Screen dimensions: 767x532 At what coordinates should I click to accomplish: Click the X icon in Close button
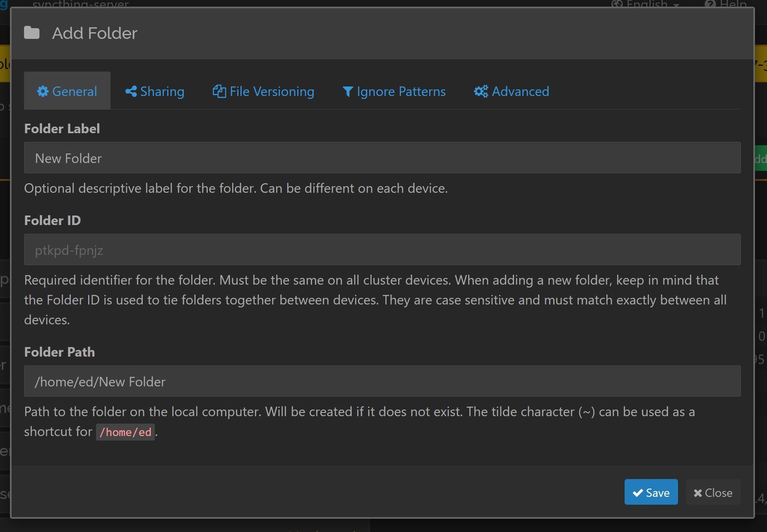pos(698,493)
